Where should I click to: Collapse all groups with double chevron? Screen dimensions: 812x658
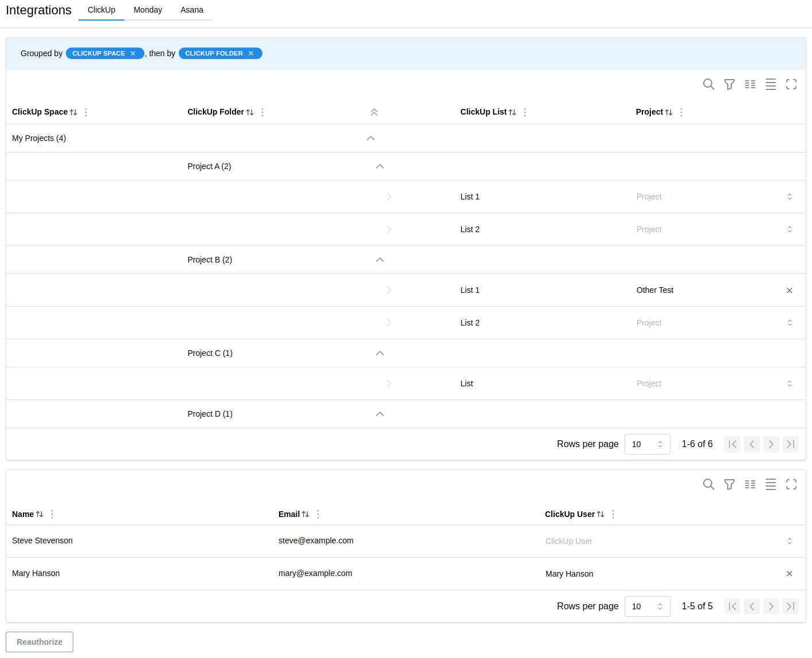coord(374,112)
